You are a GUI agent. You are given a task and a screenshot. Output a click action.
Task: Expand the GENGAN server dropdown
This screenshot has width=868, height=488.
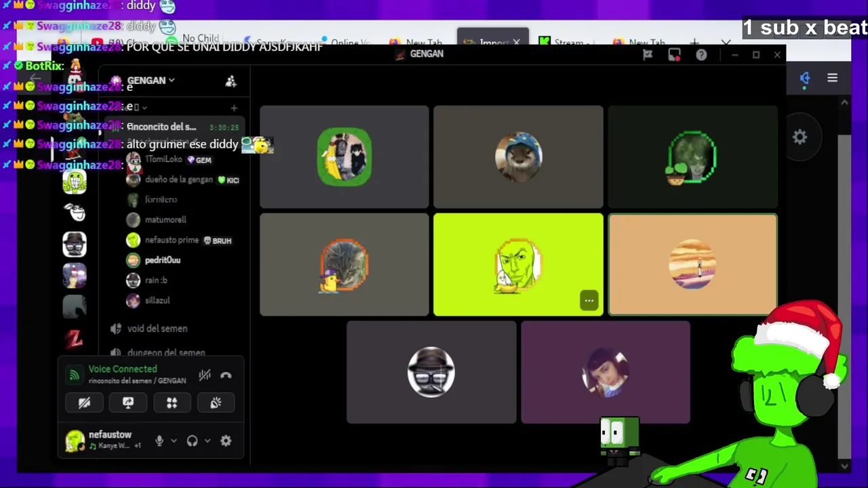[x=151, y=80]
